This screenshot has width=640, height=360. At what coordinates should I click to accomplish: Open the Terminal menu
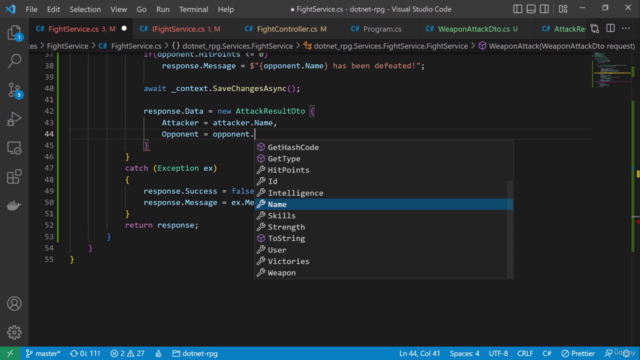click(193, 9)
